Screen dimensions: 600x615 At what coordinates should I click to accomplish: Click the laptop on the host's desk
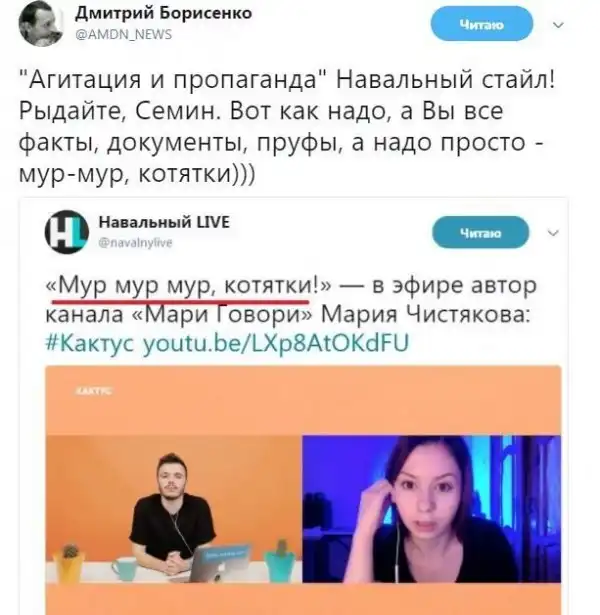[x=218, y=562]
